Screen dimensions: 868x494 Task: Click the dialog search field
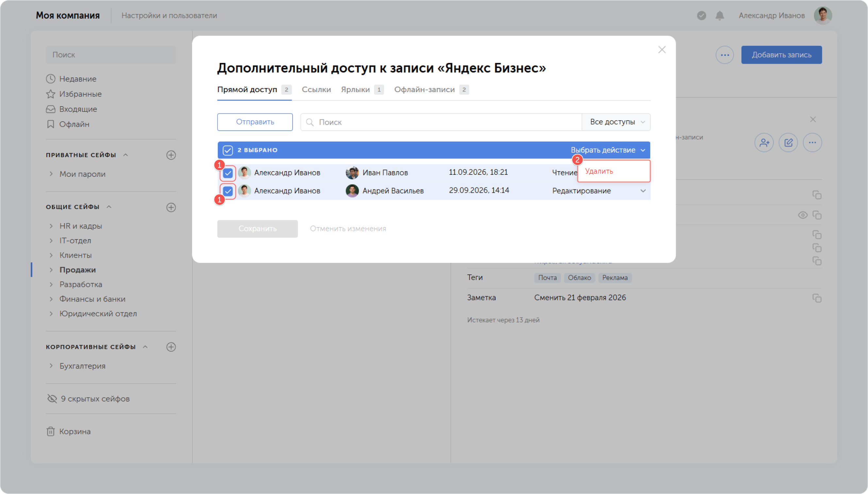click(441, 122)
